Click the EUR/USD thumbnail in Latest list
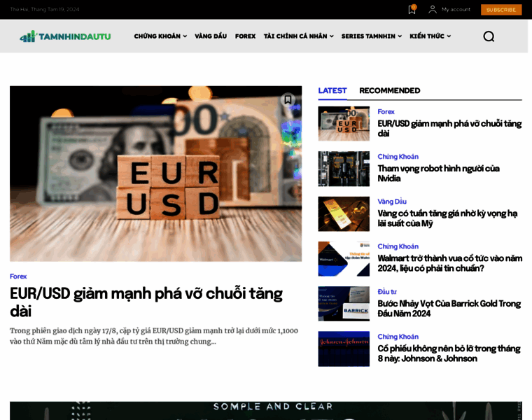This screenshot has width=532, height=420. tap(344, 123)
